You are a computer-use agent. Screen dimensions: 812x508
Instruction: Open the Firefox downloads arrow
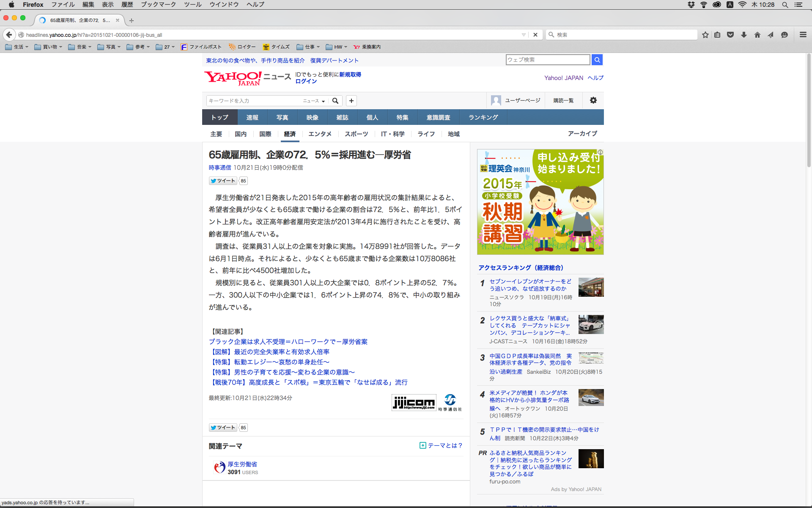pyautogui.click(x=744, y=35)
